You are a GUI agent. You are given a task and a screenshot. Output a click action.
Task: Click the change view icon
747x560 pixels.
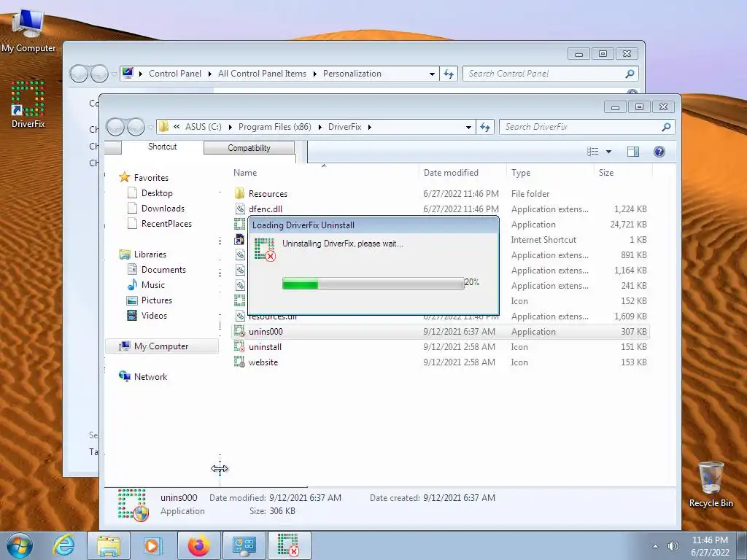point(592,152)
